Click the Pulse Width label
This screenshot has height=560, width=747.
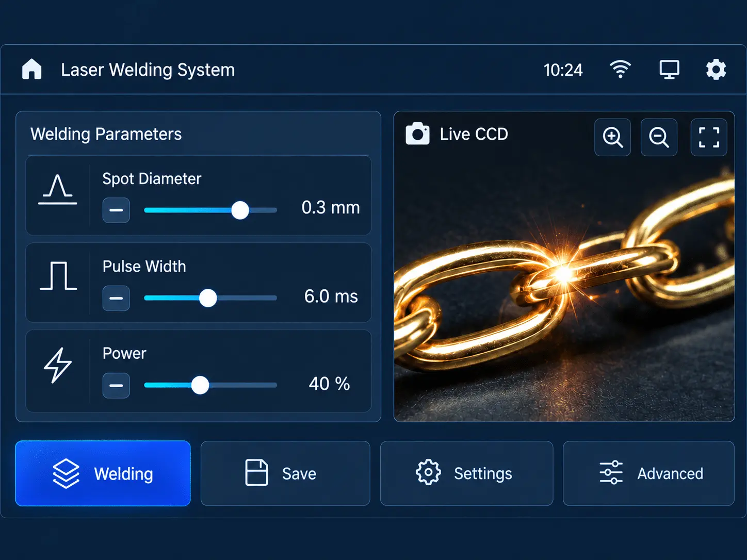[x=144, y=267]
